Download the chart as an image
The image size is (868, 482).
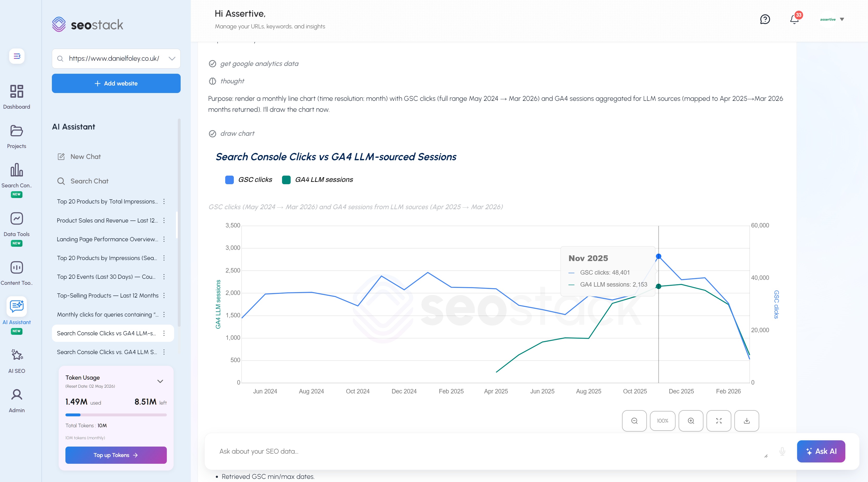pyautogui.click(x=747, y=421)
